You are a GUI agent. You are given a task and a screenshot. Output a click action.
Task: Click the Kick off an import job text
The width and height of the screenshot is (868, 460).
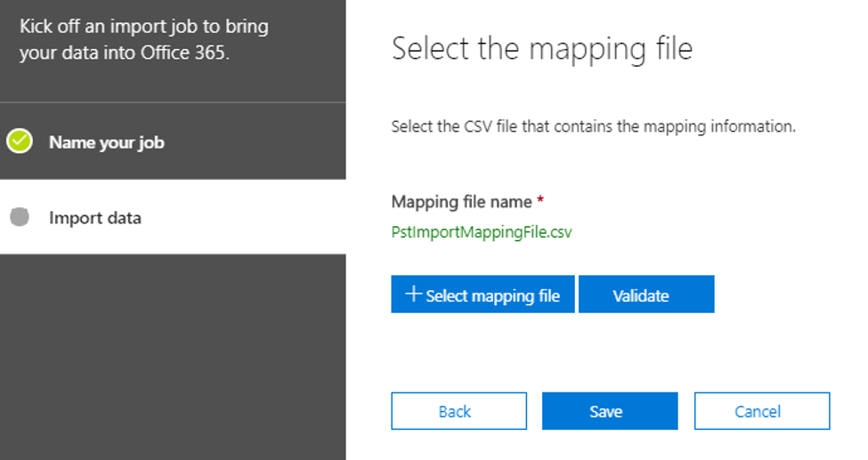coord(143,26)
